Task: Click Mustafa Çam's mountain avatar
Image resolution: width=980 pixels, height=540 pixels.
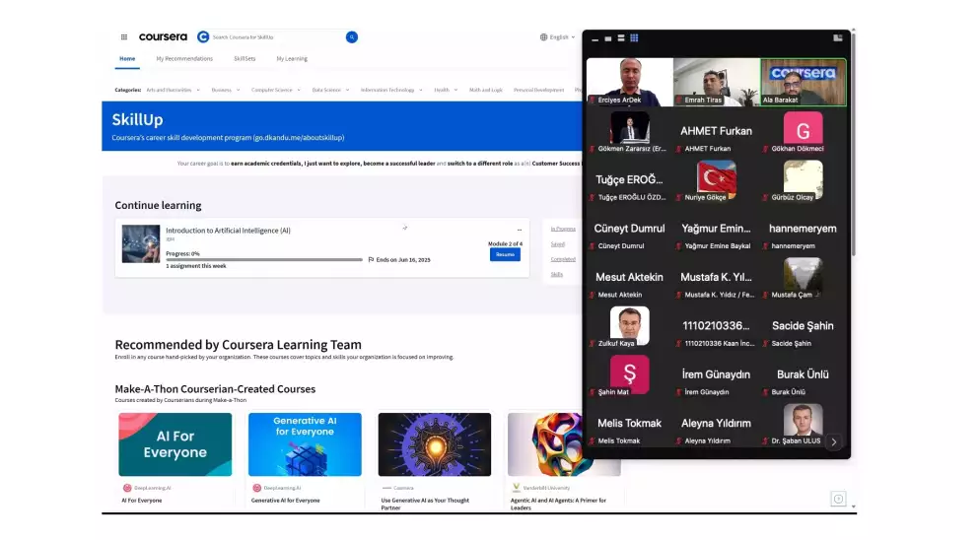Action: (803, 274)
